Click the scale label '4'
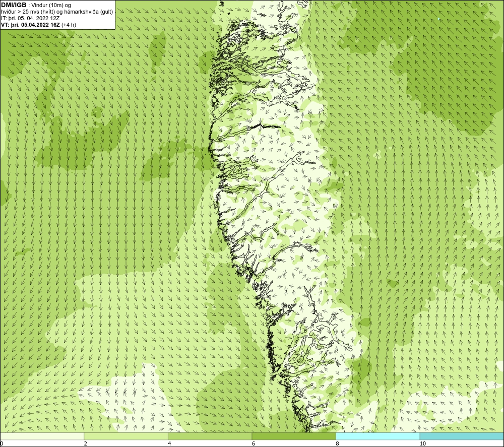504x447 pixels. tap(169, 444)
